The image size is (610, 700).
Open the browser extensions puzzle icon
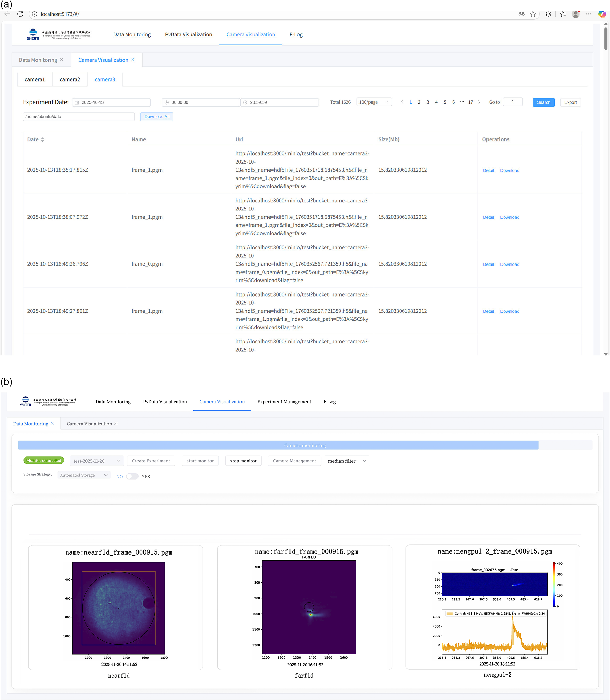pyautogui.click(x=548, y=14)
